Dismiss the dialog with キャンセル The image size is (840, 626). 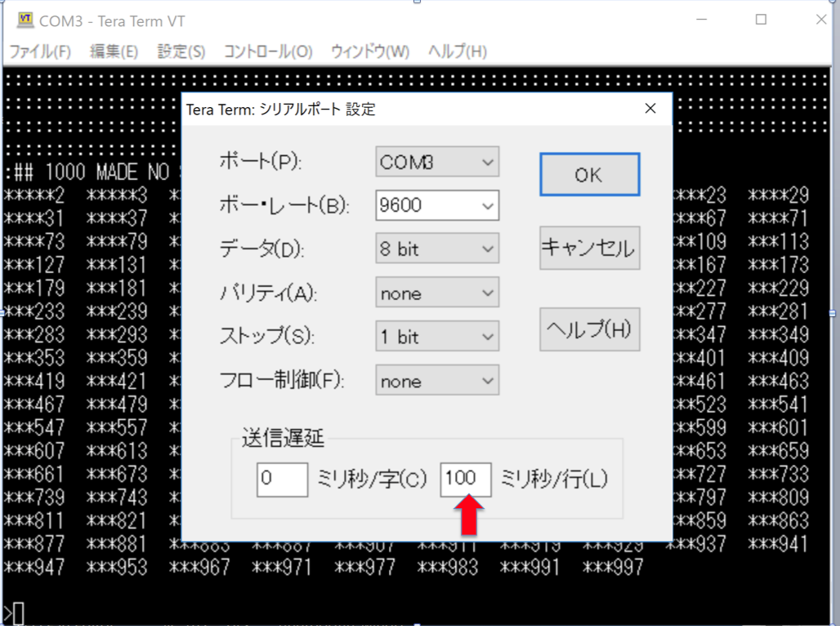tap(589, 248)
